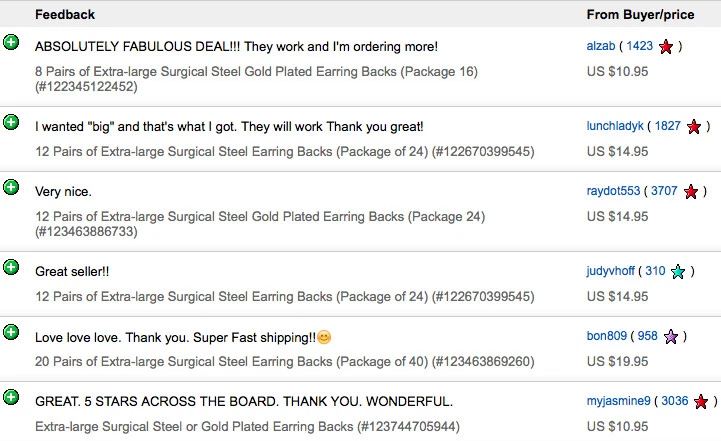Click the turquoise star beside judyvhoff's score
The height and width of the screenshot is (441, 721).
[678, 271]
